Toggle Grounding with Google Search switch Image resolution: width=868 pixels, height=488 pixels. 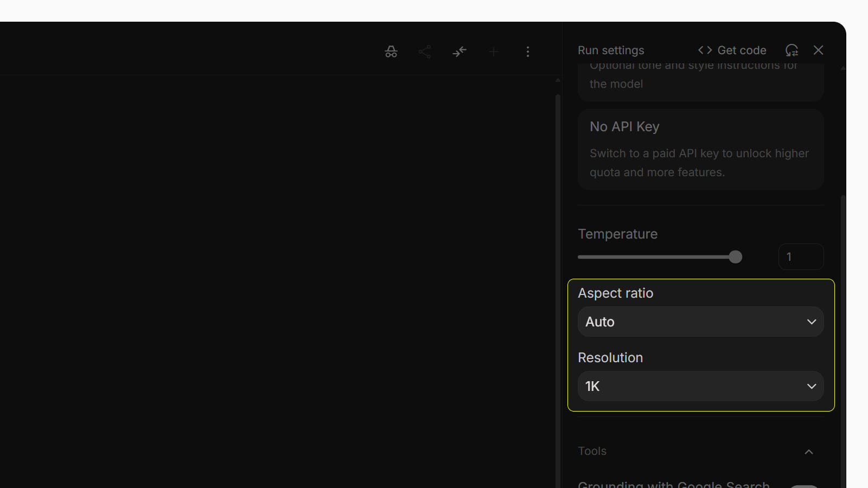804,485
